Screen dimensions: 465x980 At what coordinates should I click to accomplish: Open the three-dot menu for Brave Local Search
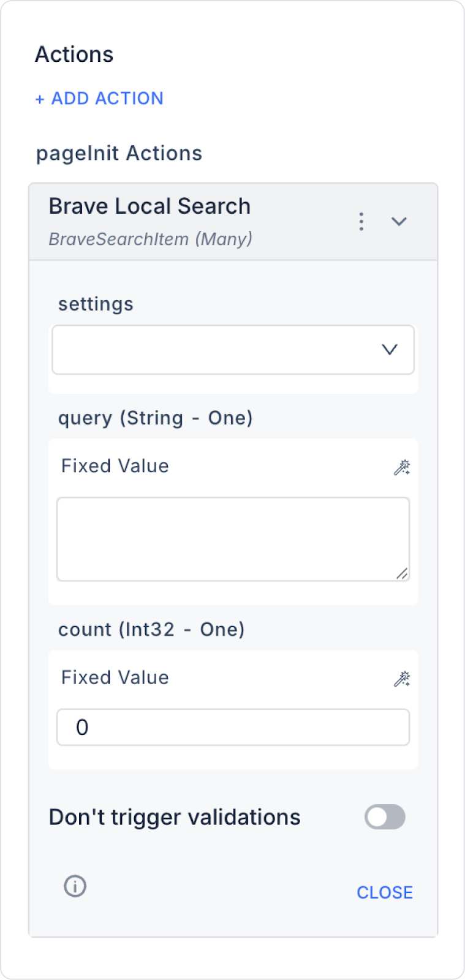pyautogui.click(x=361, y=221)
